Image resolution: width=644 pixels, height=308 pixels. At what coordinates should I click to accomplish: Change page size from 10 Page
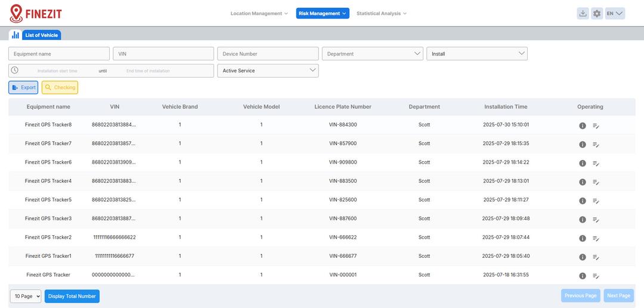[x=26, y=296]
